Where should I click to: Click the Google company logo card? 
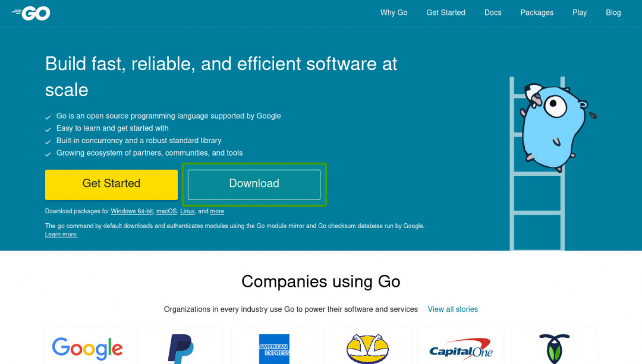pos(87,346)
